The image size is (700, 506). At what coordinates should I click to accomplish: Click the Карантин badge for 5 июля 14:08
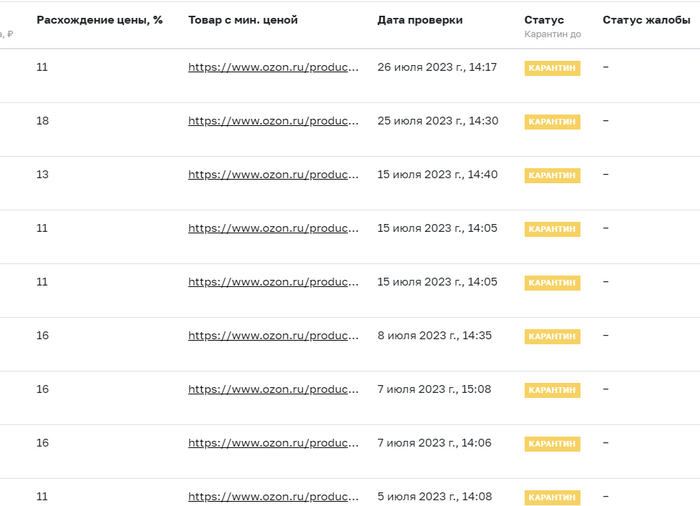[552, 497]
